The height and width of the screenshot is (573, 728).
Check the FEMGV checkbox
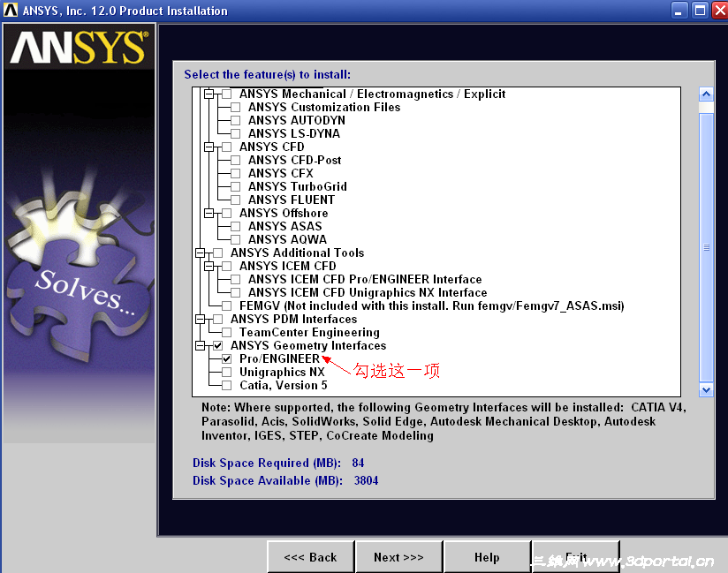pos(226,305)
